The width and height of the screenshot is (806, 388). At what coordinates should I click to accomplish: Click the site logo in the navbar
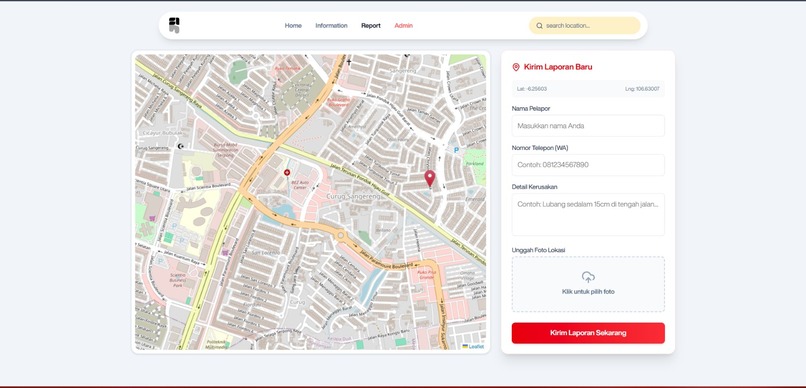(174, 25)
